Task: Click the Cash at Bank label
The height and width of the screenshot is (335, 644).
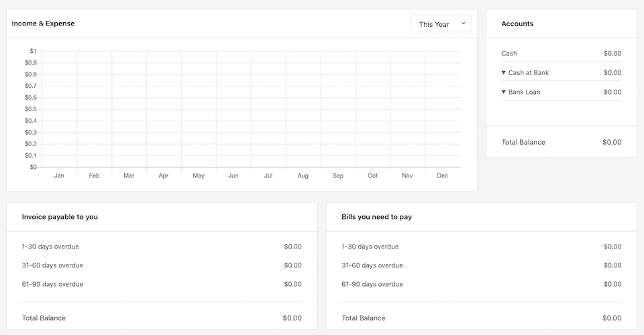Action: pos(529,72)
